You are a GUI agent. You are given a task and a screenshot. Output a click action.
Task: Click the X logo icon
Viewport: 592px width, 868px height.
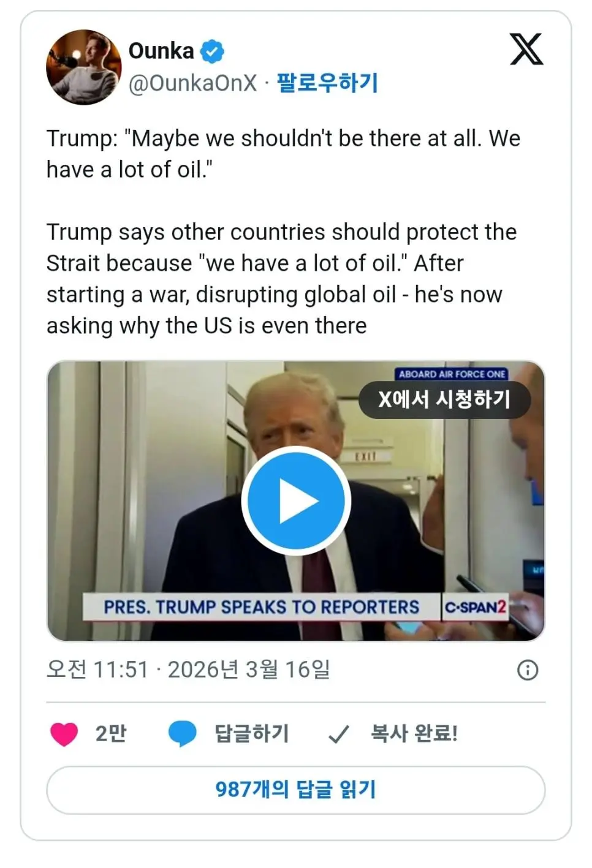(526, 50)
